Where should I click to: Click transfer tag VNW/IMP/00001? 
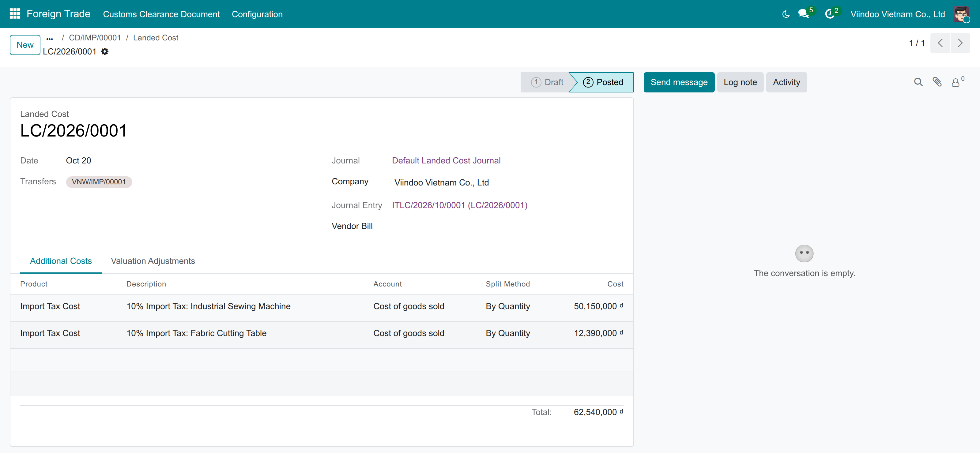pos(99,182)
